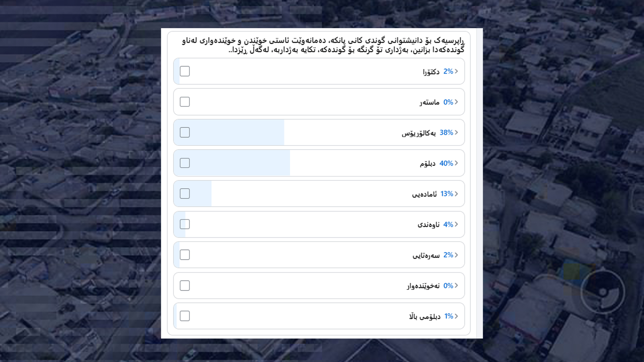
Task: Check the ئامادەیی answer checkbox
Action: click(x=185, y=193)
